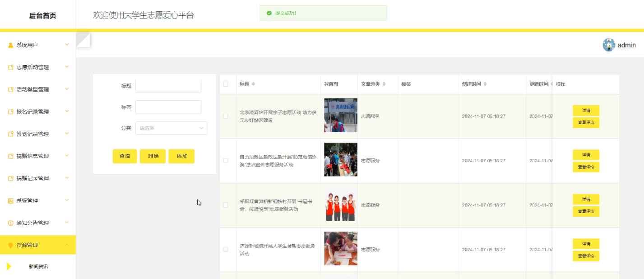
Task: Tick the select-all checkbox in the table header
Action: click(x=226, y=84)
